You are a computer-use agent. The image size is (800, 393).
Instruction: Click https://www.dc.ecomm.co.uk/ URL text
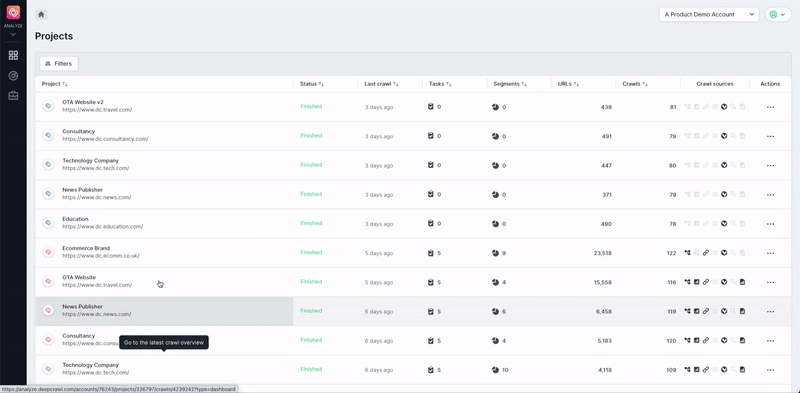101,256
